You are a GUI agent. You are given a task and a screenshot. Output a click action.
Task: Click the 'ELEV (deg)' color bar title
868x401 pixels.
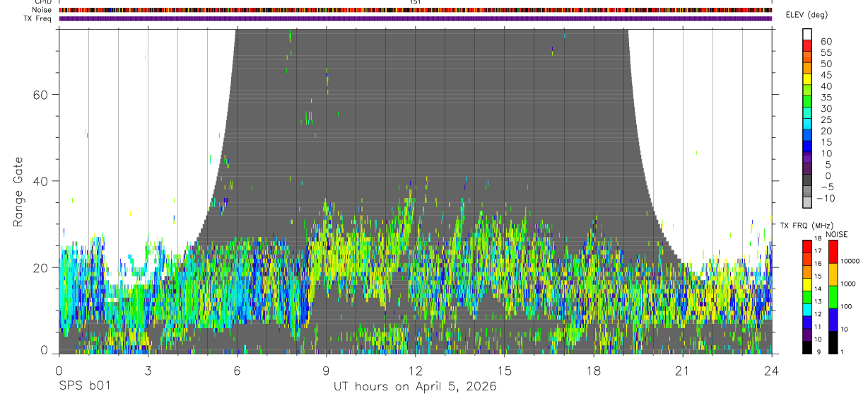[x=807, y=15]
